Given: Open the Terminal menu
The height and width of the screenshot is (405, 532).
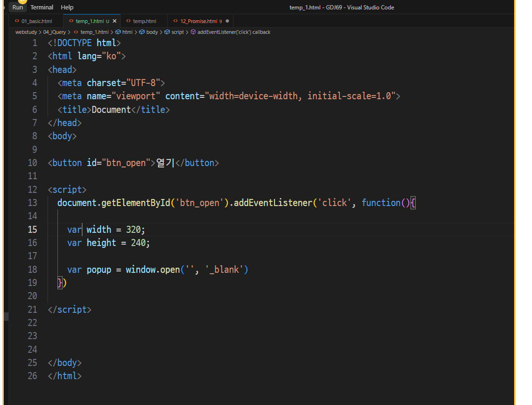Looking at the screenshot, I should point(42,7).
